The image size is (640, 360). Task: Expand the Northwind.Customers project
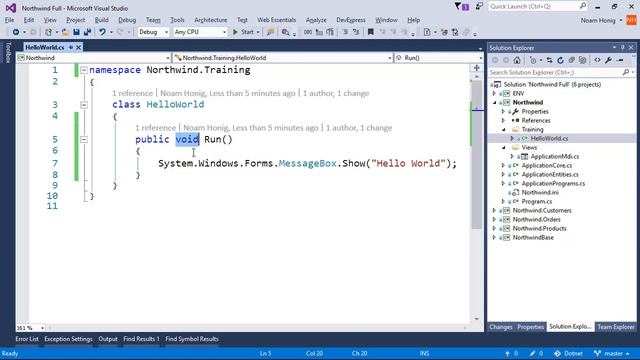[x=494, y=211]
